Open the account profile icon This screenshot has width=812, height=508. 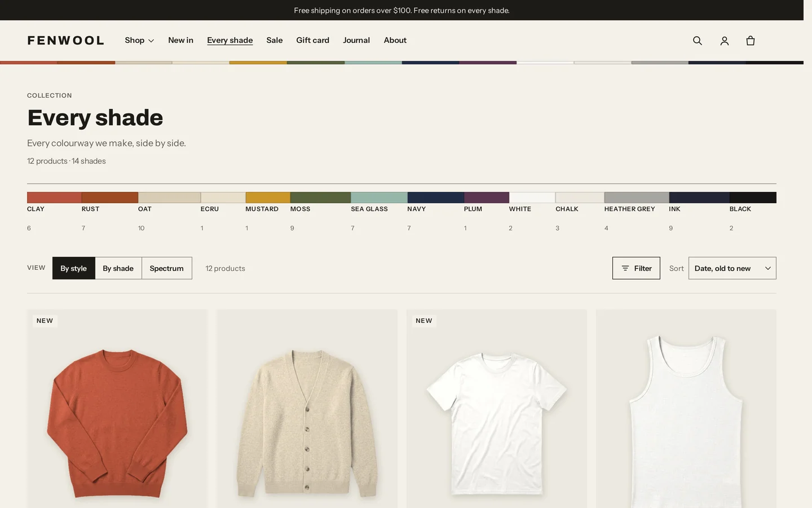[725, 41]
